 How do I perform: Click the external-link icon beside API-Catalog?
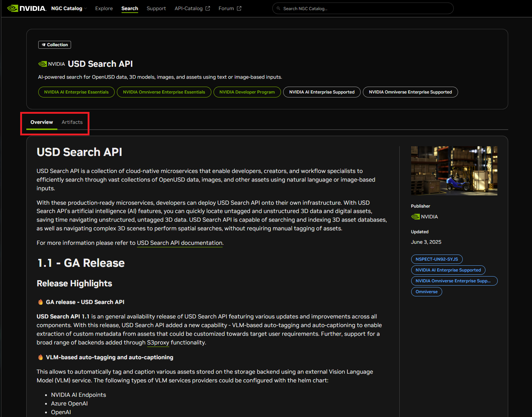point(208,8)
